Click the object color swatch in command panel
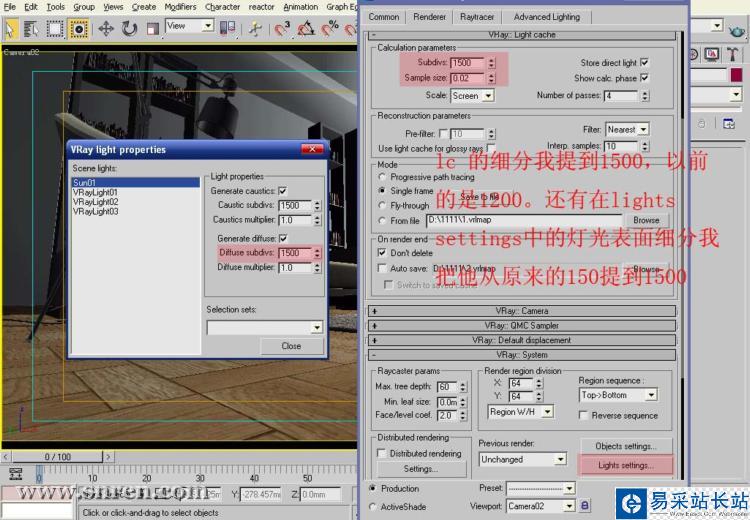750x520 pixels. (736, 75)
